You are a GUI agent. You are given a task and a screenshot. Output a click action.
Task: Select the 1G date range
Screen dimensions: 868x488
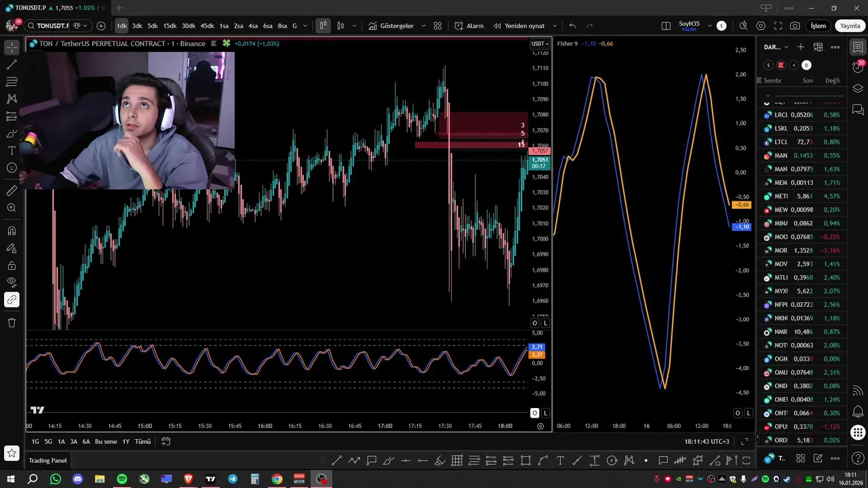click(35, 441)
